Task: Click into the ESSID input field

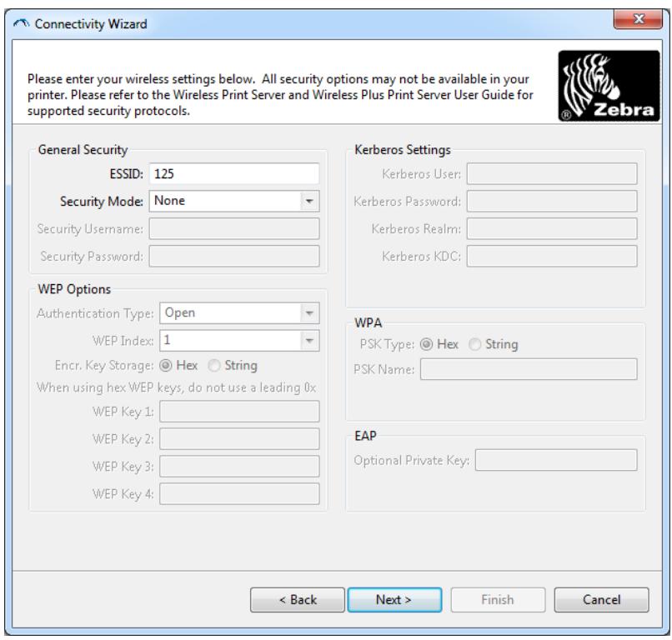Action: point(234,173)
